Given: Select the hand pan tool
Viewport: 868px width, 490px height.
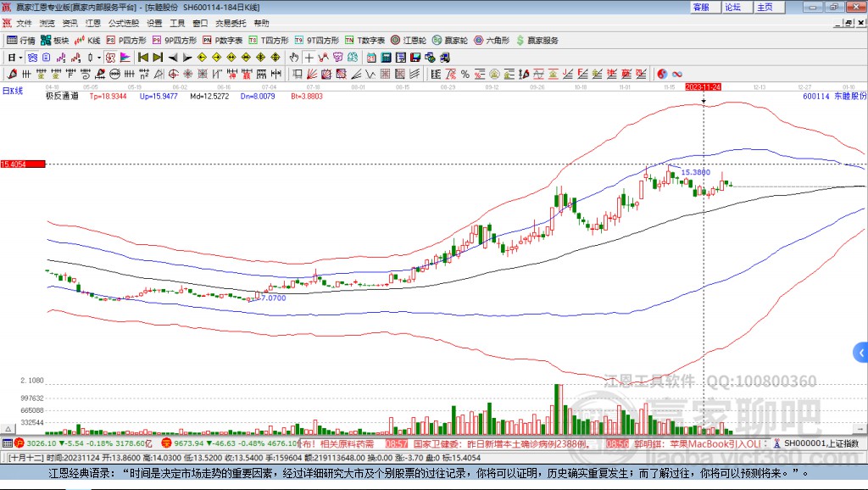Looking at the screenshot, I should click(294, 58).
